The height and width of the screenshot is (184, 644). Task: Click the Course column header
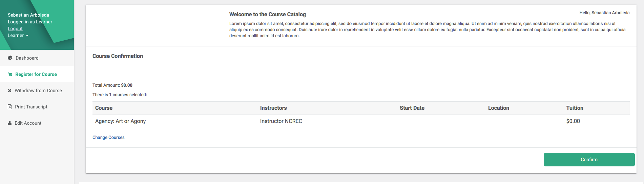pos(104,108)
